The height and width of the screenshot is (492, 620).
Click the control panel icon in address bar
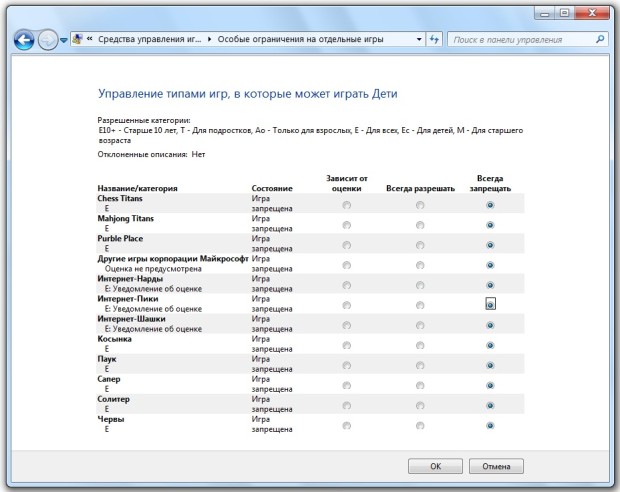click(x=78, y=39)
